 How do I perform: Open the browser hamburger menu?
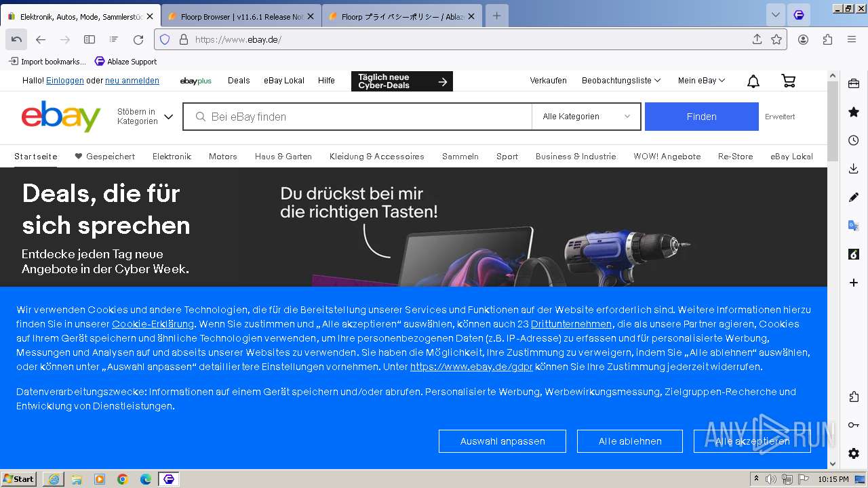(x=852, y=39)
